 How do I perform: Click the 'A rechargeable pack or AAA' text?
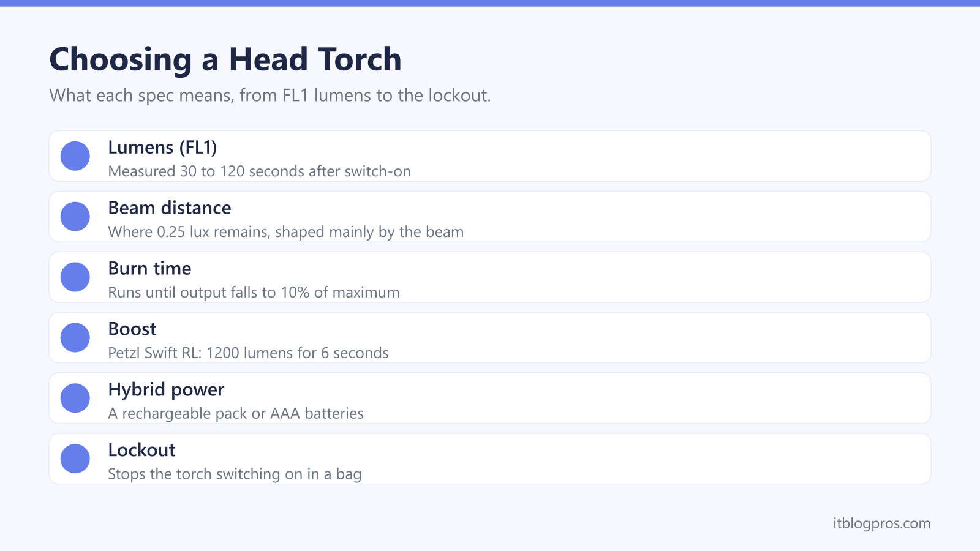point(236,414)
